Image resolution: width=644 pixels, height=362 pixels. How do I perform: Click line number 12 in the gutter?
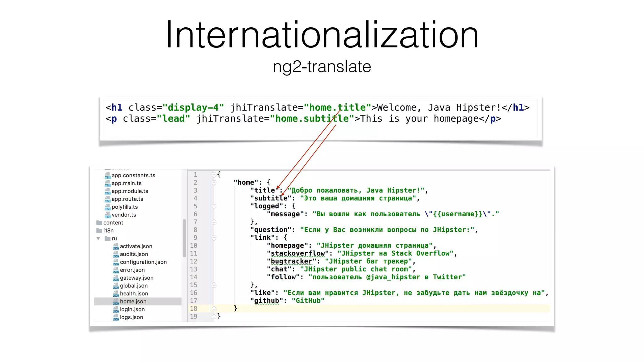tap(194, 261)
